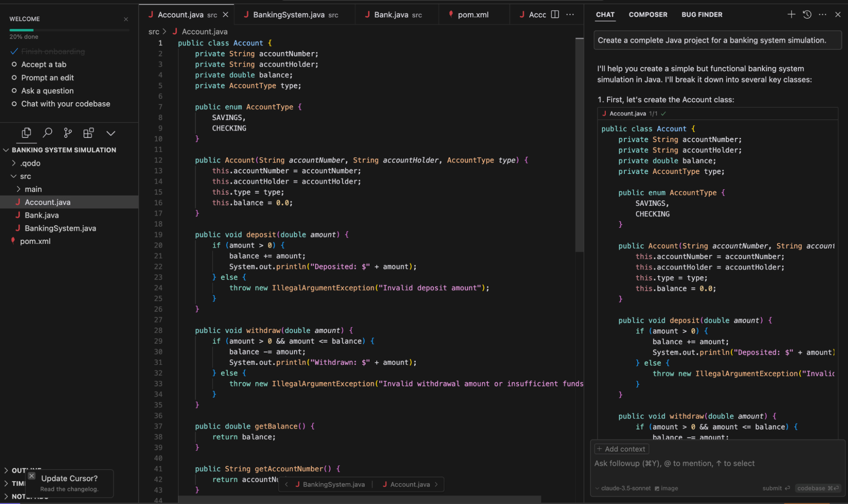848x504 pixels.
Task: Switch to Bank.java tab
Action: (x=397, y=14)
